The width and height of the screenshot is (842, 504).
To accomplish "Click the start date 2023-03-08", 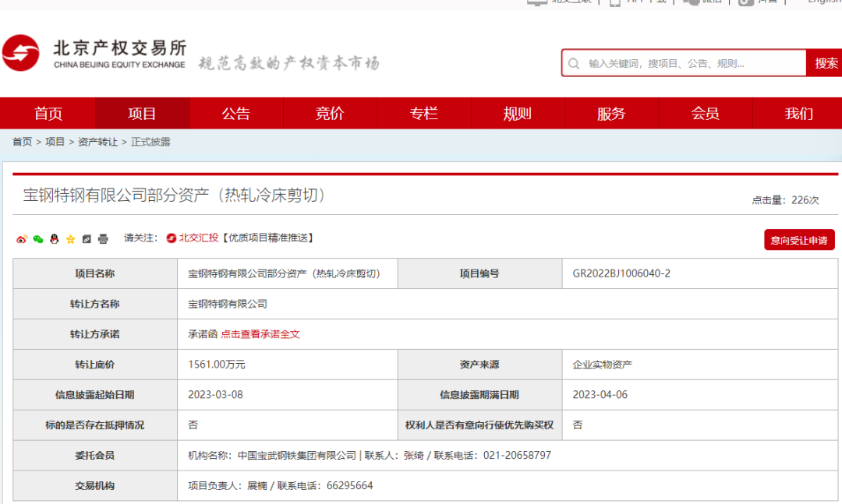I will (215, 394).
